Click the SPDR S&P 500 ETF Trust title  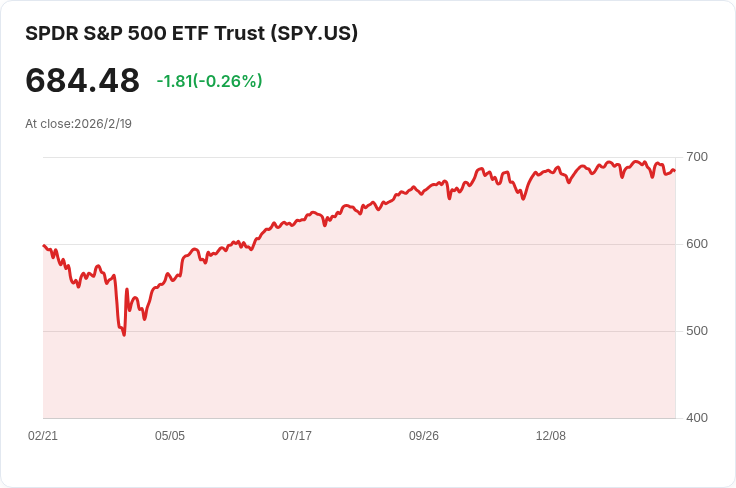192,33
